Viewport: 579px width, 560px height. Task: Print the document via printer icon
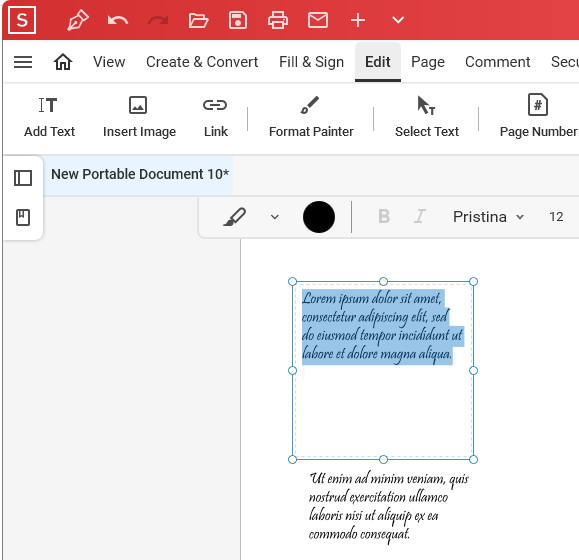(x=278, y=20)
